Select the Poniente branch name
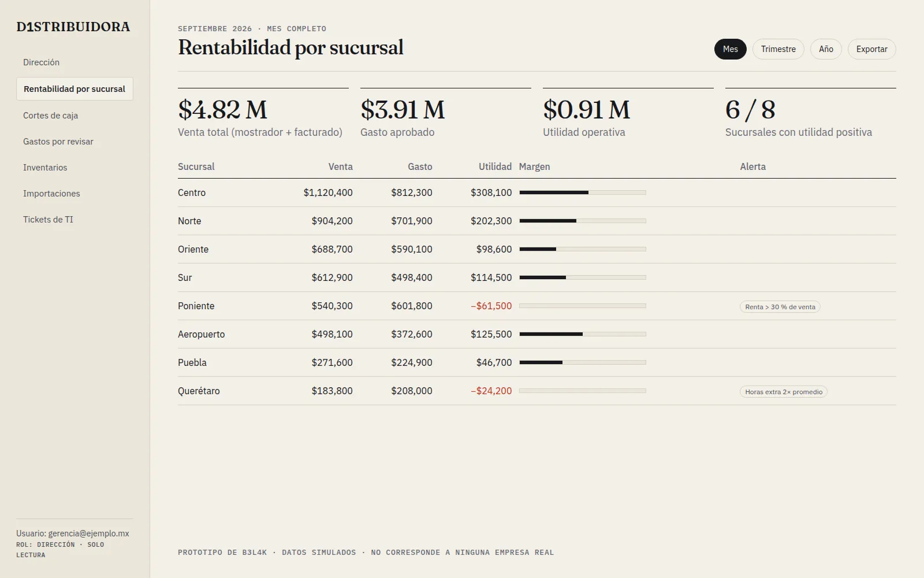The height and width of the screenshot is (578, 924). point(196,306)
